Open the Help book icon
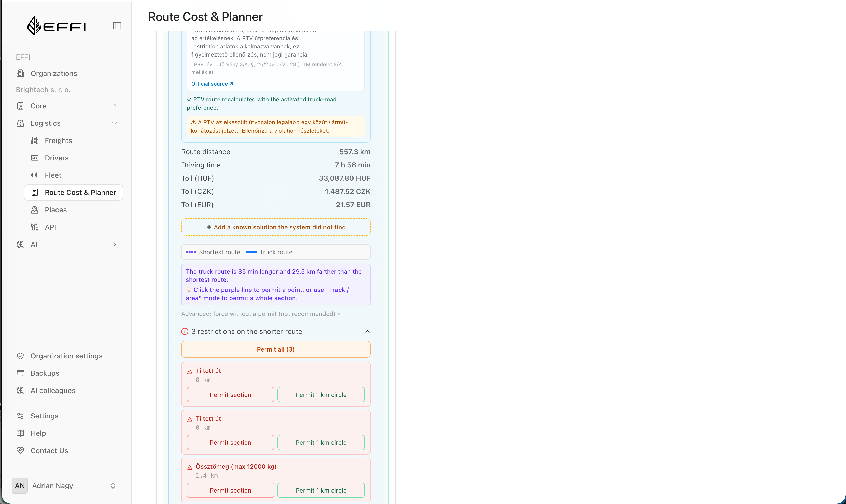Viewport: 846px width, 504px height. click(20, 433)
